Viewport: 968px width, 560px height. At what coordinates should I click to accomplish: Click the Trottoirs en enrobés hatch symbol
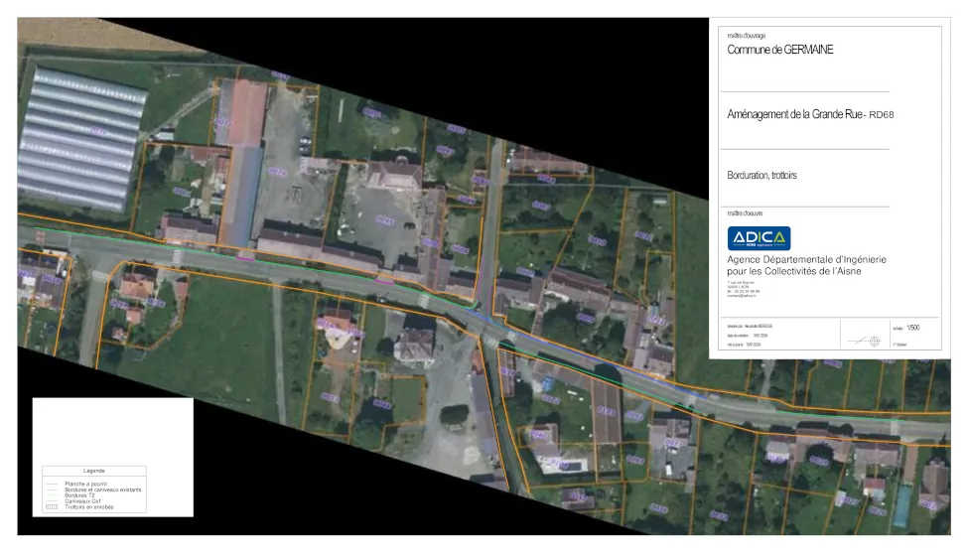(x=54, y=507)
